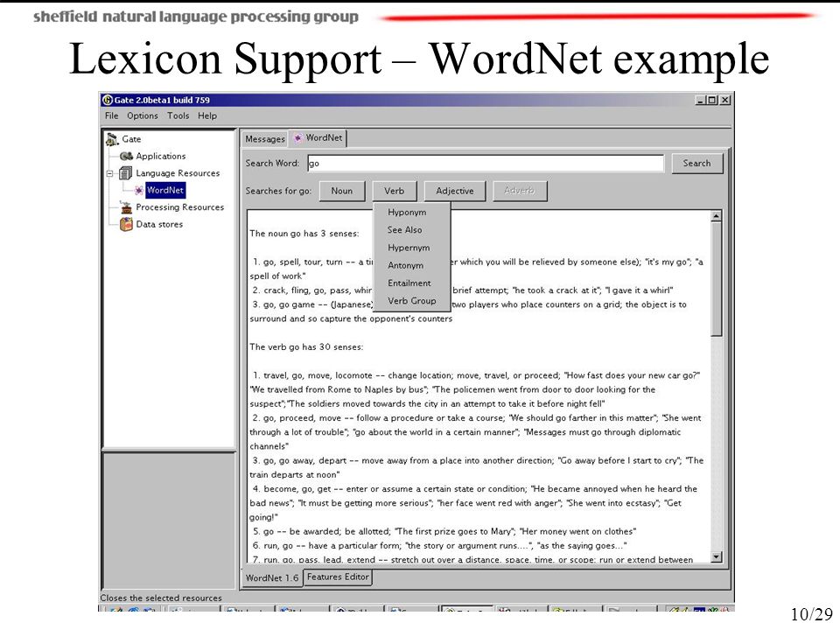840x630 pixels.
Task: Switch to the Features Editor tab
Action: tap(338, 577)
